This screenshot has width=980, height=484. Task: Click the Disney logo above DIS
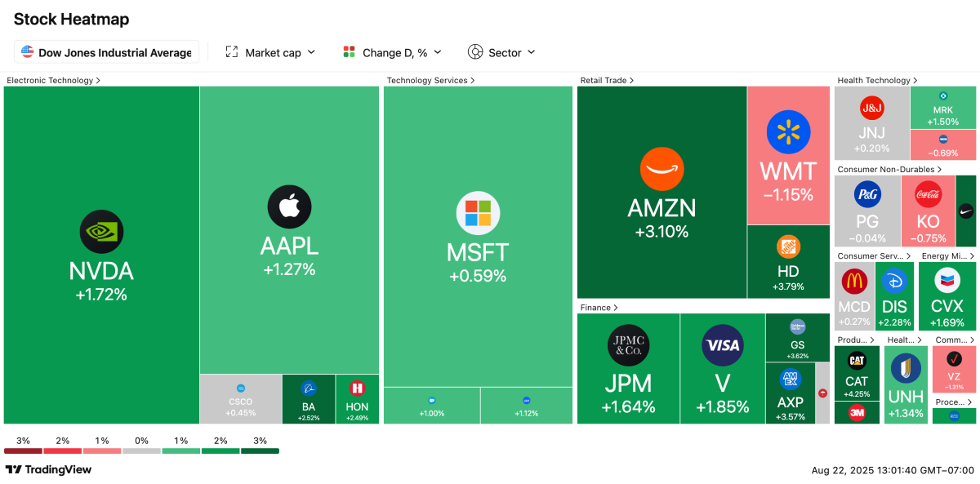(x=895, y=282)
